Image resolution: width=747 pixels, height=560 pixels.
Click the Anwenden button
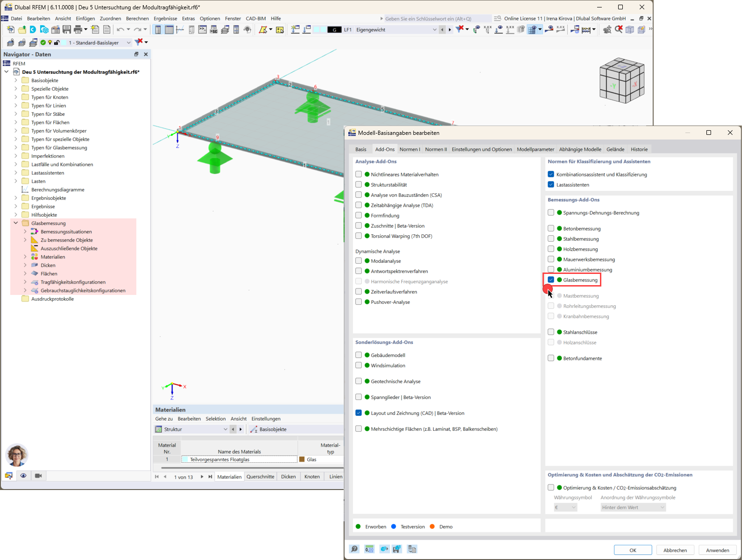click(x=718, y=550)
